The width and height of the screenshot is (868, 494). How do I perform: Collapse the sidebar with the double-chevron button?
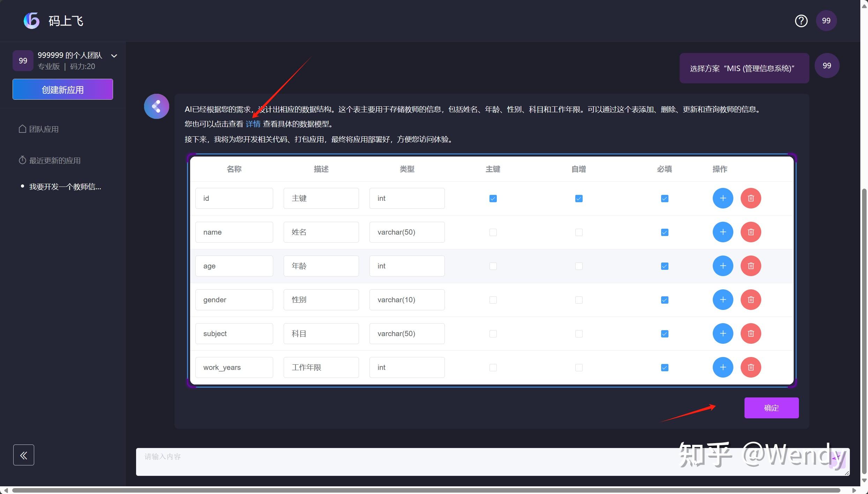23,455
